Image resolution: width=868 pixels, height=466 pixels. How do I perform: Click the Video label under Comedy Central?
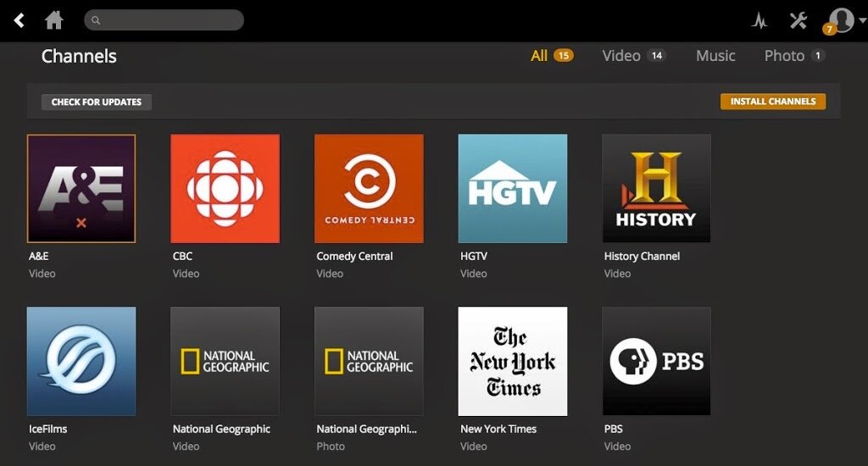(x=330, y=274)
